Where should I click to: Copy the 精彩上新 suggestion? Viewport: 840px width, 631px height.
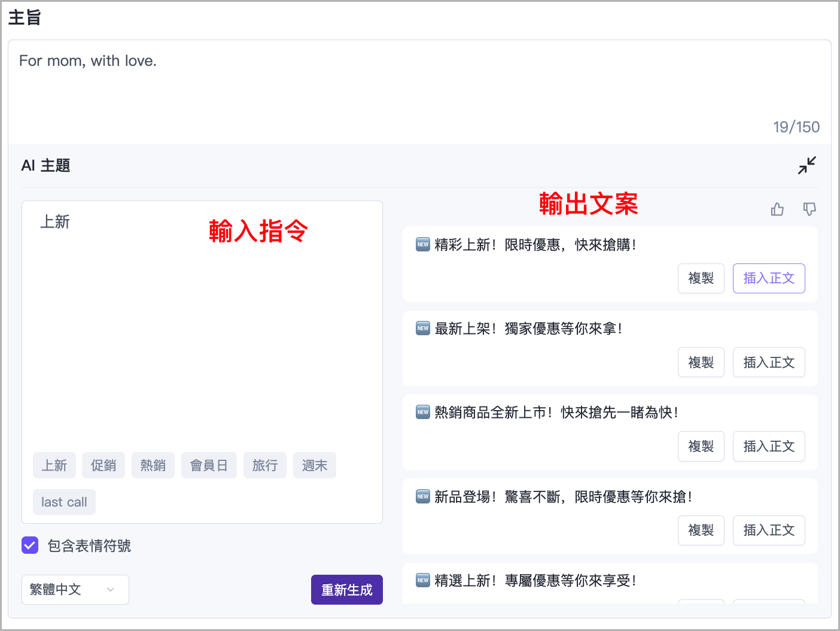(x=701, y=278)
